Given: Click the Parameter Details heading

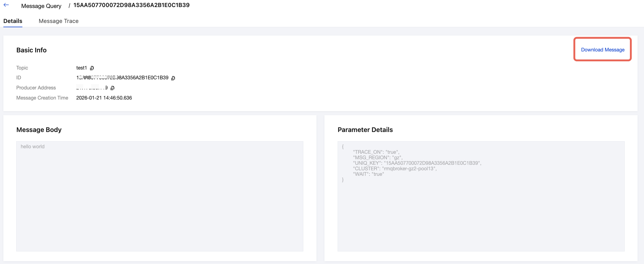Looking at the screenshot, I should pos(365,130).
